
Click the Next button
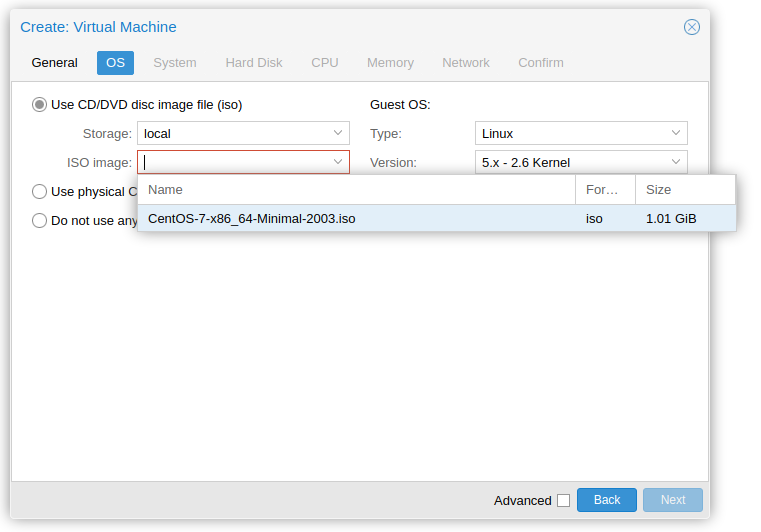673,500
